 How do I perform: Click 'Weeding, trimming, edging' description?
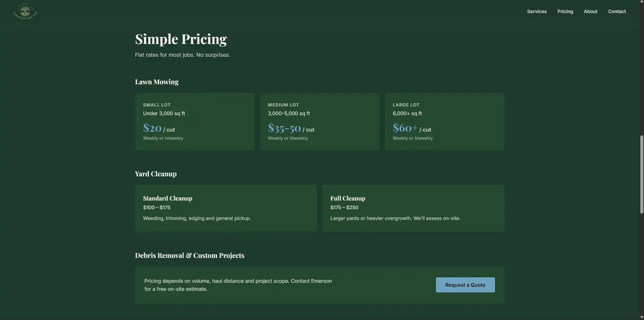coord(197,218)
